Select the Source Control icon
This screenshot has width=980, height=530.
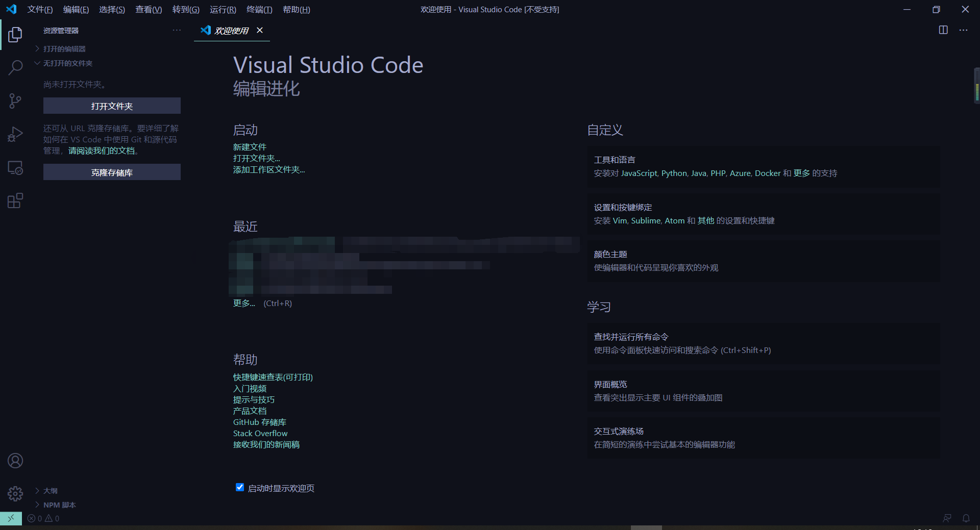point(15,100)
